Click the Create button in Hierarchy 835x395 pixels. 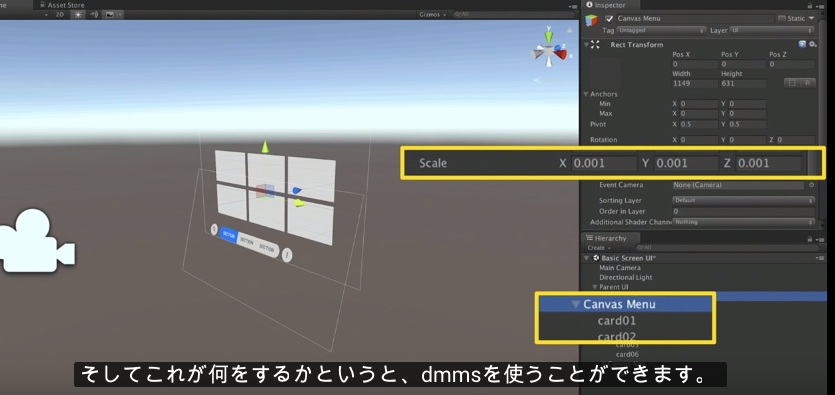(x=599, y=248)
